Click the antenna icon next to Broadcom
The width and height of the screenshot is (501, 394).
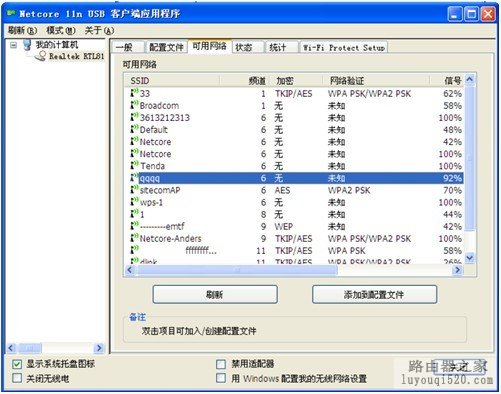tap(135, 105)
